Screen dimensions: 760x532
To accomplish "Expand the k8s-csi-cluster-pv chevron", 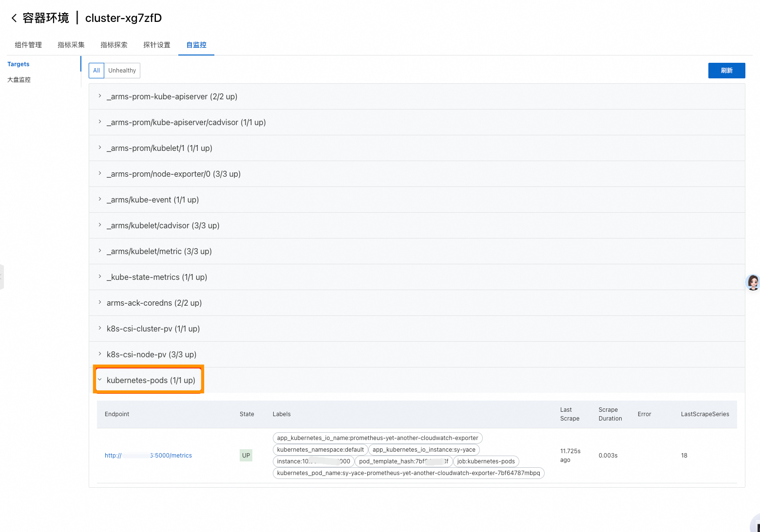I will pos(100,329).
